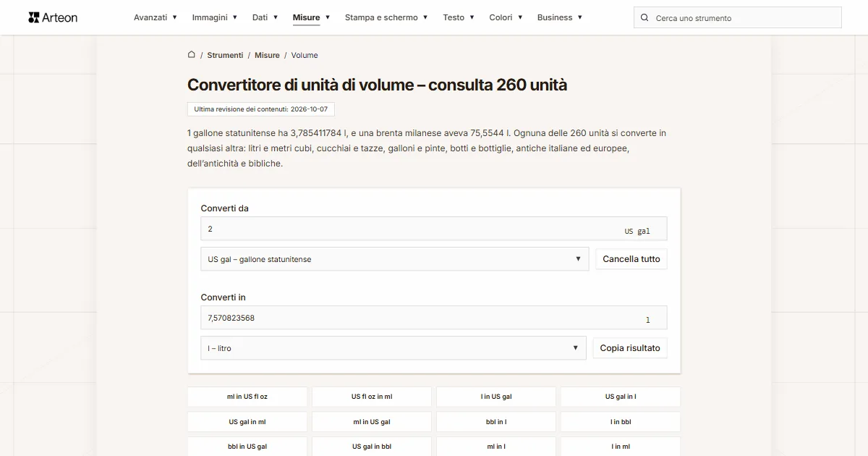Choose the l in ml shortcut
The height and width of the screenshot is (456, 868).
(621, 447)
